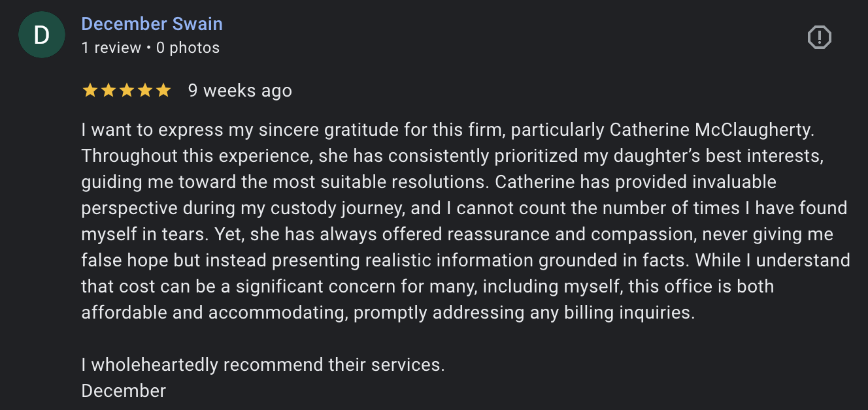The width and height of the screenshot is (868, 410).
Task: Click the first yellow rating star
Action: point(90,91)
